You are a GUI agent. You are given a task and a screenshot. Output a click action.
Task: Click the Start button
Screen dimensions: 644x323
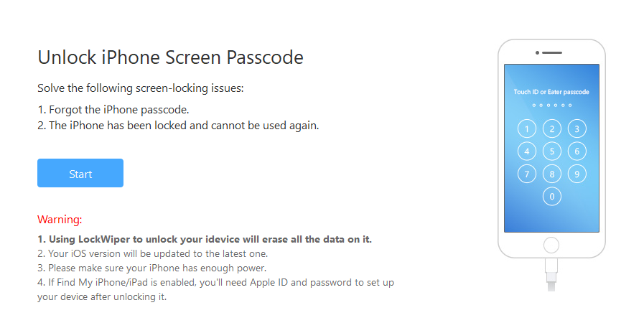tap(80, 173)
